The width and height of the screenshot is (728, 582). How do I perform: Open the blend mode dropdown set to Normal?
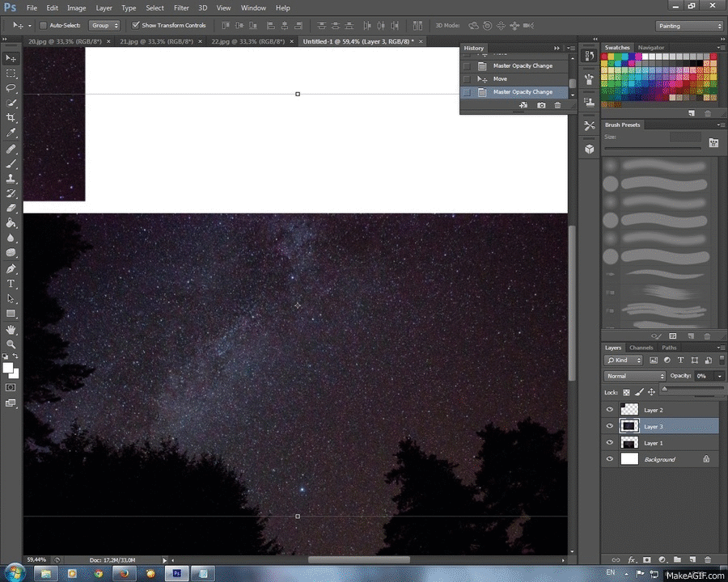(x=636, y=376)
